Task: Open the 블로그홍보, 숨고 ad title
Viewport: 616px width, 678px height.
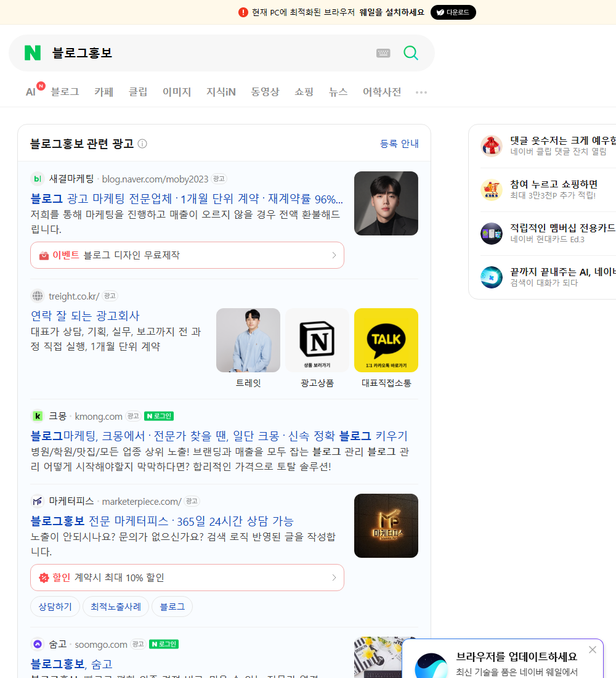Action: click(x=71, y=664)
